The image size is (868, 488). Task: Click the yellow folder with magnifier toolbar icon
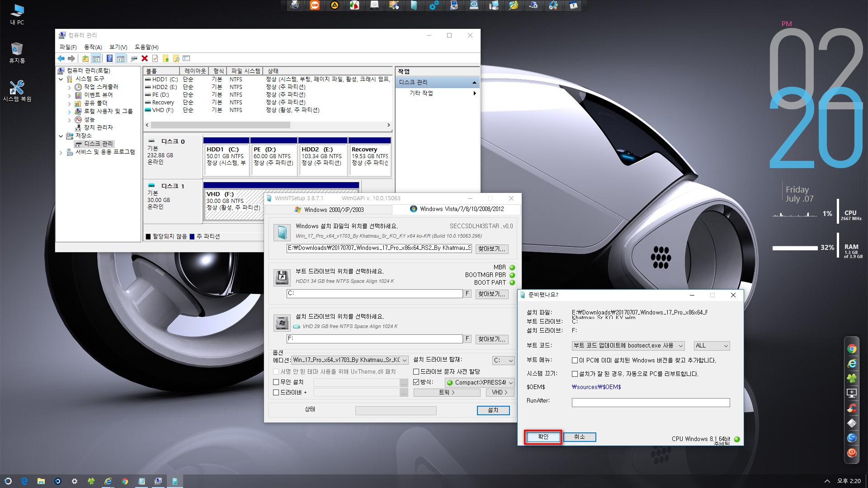coord(176,58)
